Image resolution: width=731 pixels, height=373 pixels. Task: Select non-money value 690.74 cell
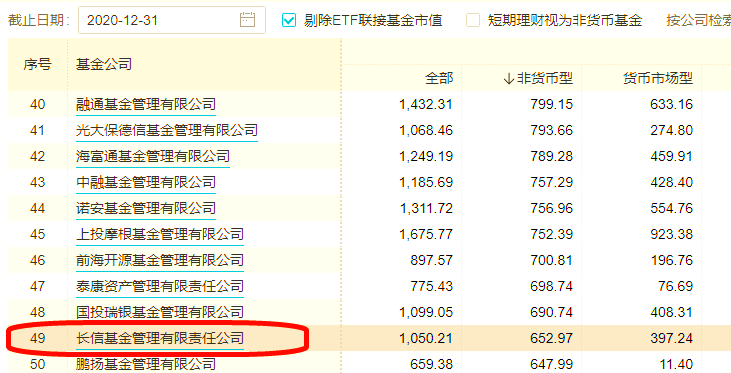[x=552, y=312]
